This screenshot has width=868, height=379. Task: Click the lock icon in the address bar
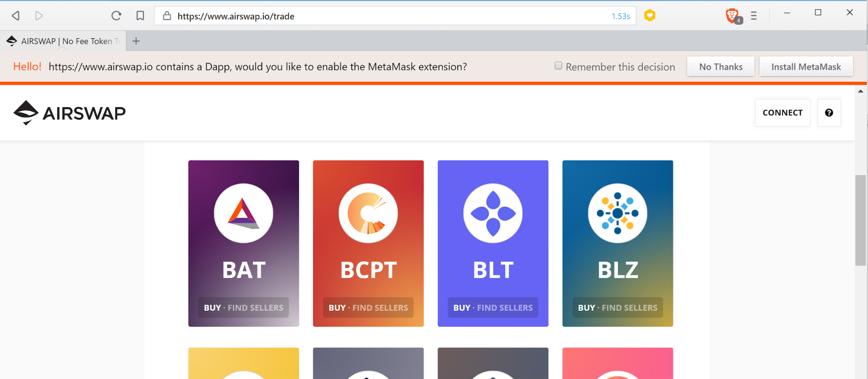click(167, 16)
